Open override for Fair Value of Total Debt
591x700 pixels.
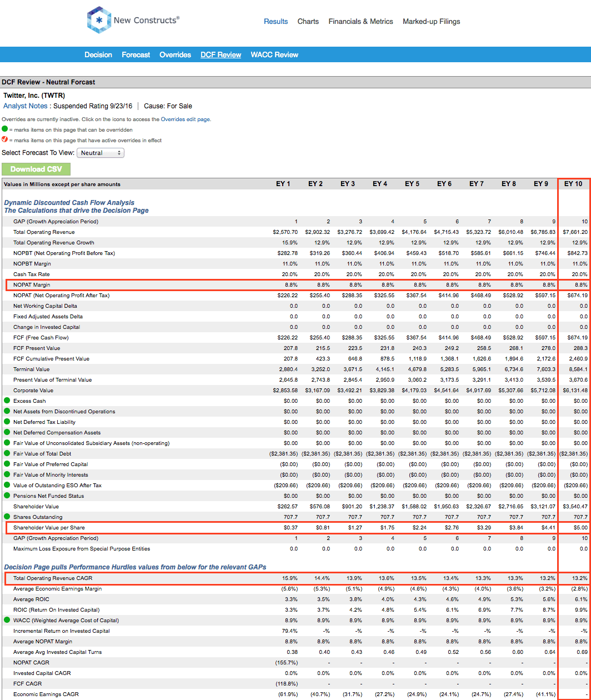tap(7, 453)
